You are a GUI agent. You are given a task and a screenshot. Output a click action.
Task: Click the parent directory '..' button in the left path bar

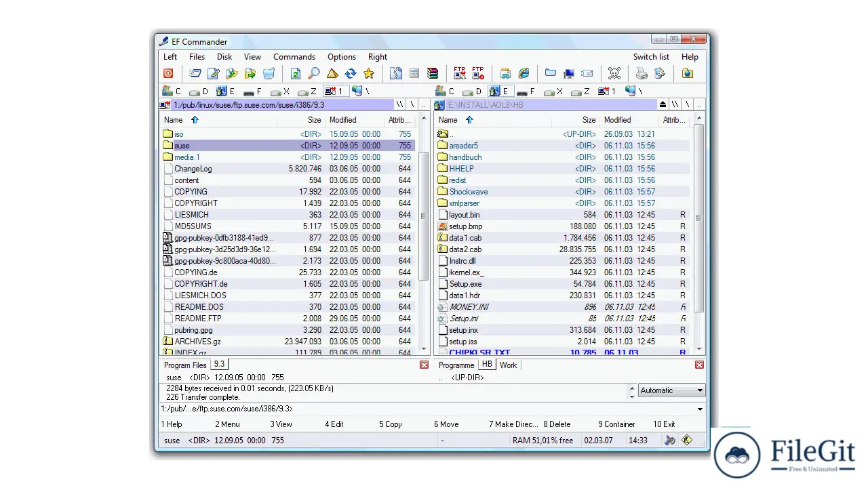[x=425, y=105]
